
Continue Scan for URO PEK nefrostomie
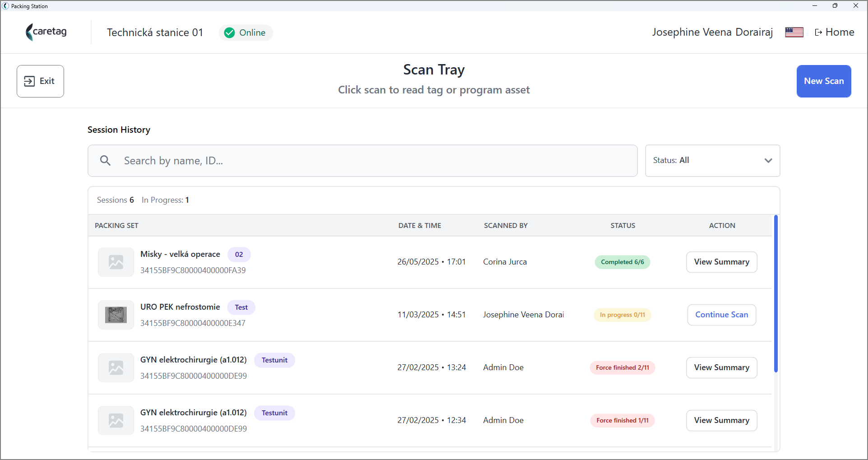[x=721, y=315]
